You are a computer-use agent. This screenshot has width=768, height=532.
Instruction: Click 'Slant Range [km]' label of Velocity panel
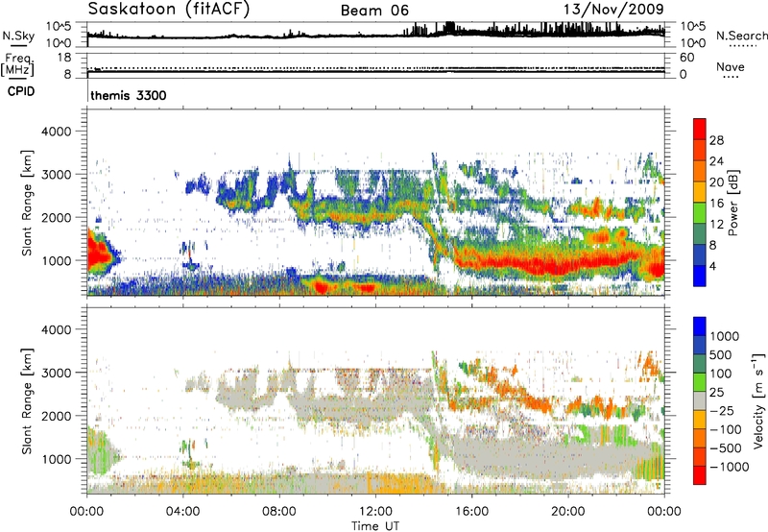pos(27,400)
